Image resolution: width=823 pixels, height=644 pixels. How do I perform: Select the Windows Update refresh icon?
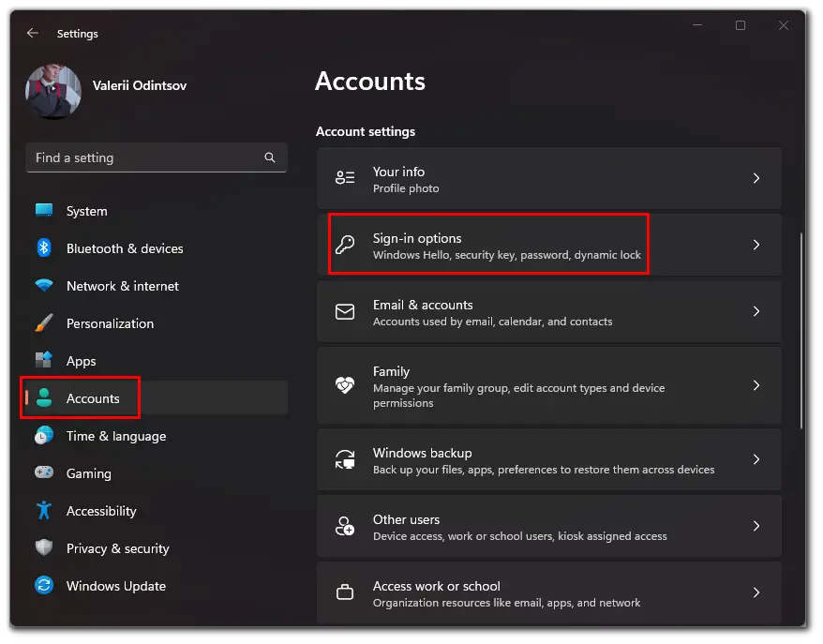coord(44,585)
